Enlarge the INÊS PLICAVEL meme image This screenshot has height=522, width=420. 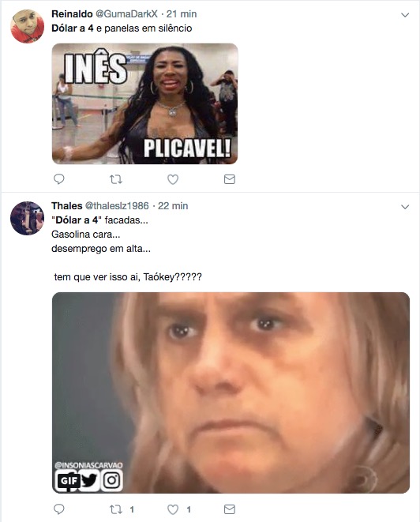144,103
